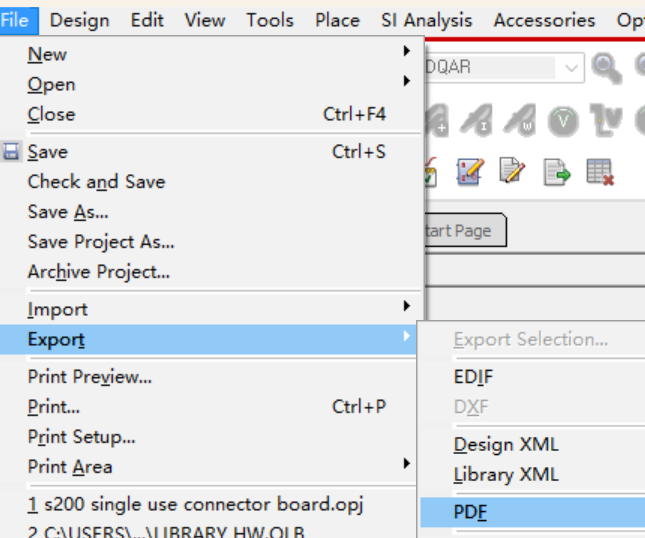Open the Design menu
The image size is (645, 538).
click(x=79, y=20)
